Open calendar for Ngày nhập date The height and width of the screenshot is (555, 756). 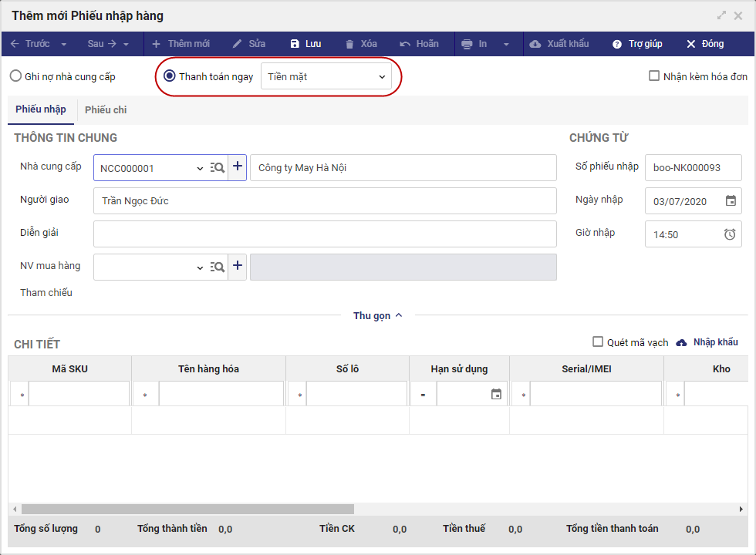(x=731, y=201)
